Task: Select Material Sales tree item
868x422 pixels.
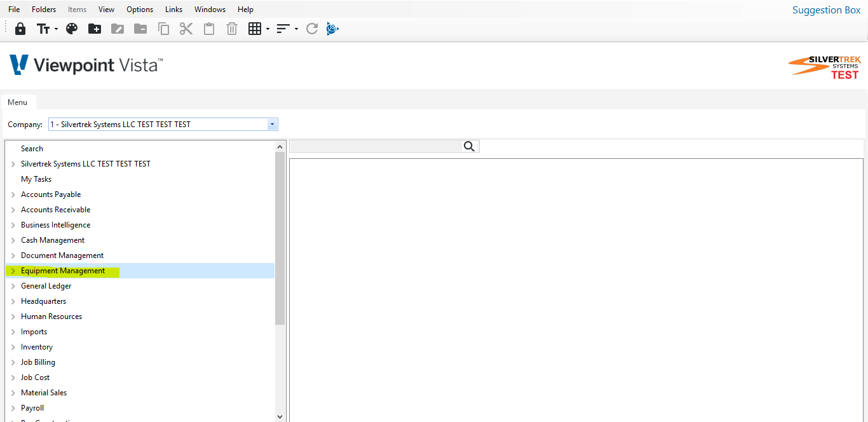Action: 44,393
